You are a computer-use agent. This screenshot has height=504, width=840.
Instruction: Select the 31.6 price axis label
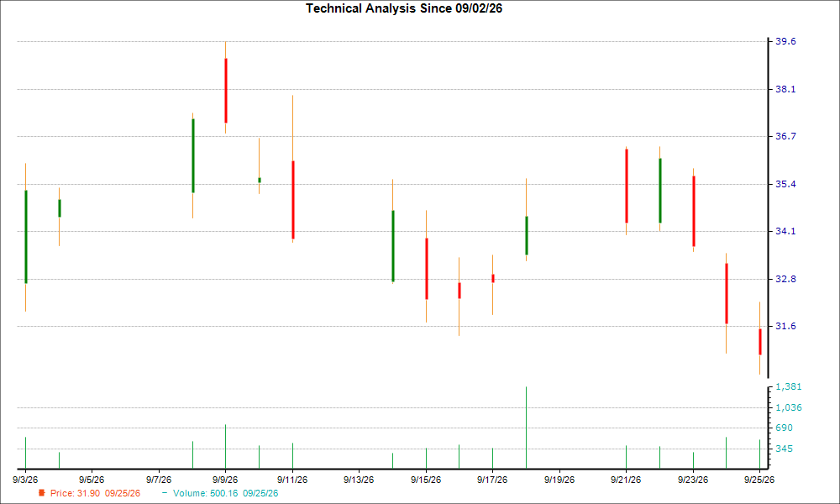point(786,326)
